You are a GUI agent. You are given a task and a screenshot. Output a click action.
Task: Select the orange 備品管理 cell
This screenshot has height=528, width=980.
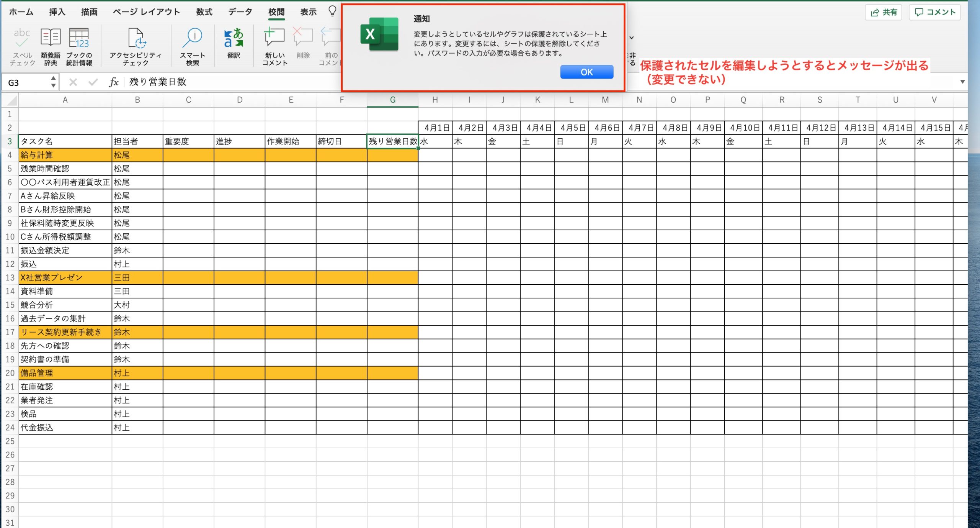[65, 373]
